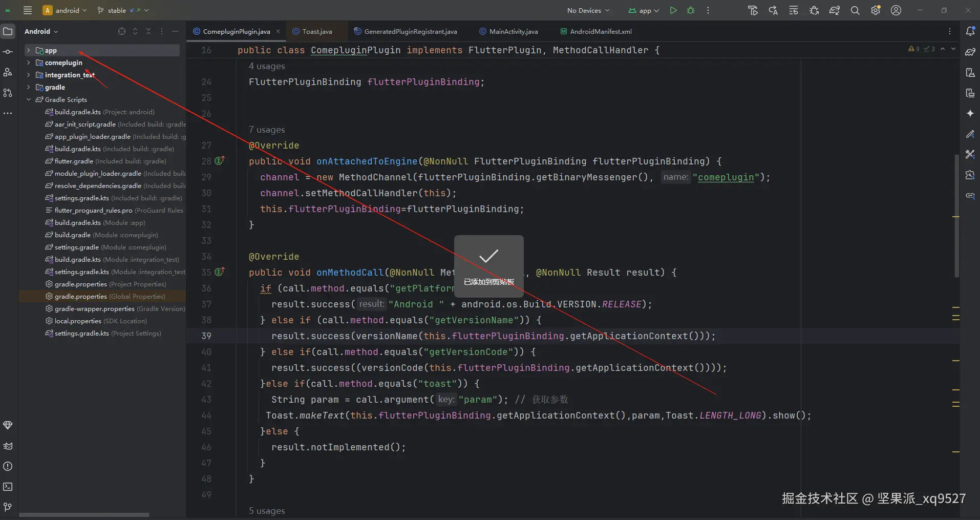Collapse the Gradle Scripts node

click(28, 99)
